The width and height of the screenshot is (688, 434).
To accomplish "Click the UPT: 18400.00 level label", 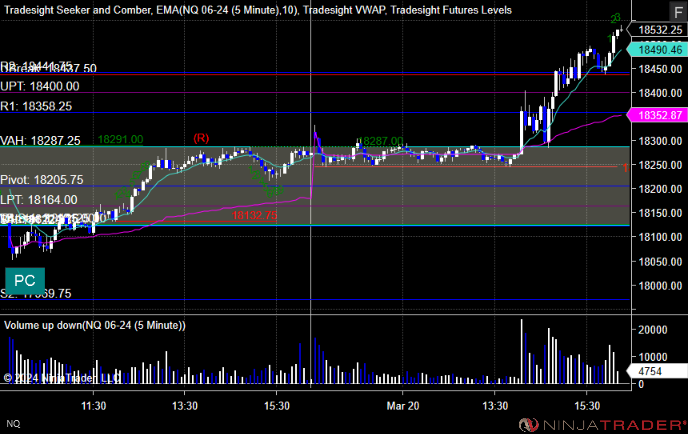I will 40,86.
